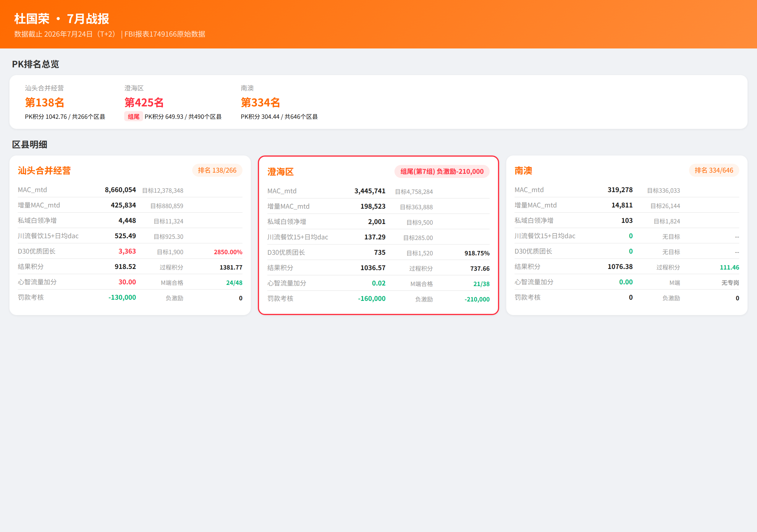Select D30优质团长 value 3,363
Image resolution: width=757 pixels, height=532 pixels.
127,251
